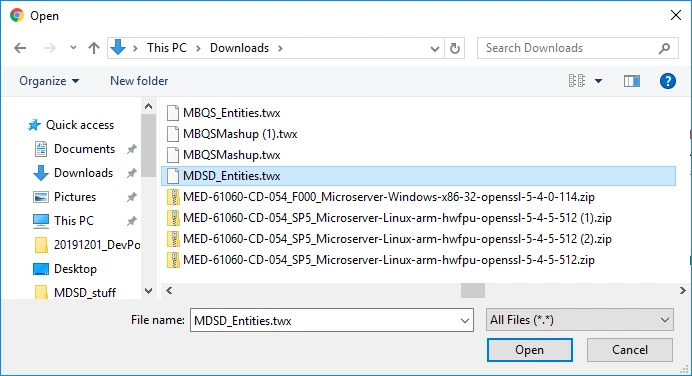This screenshot has height=376, width=692.
Task: Open the File name dropdown arrow
Action: coord(465,320)
